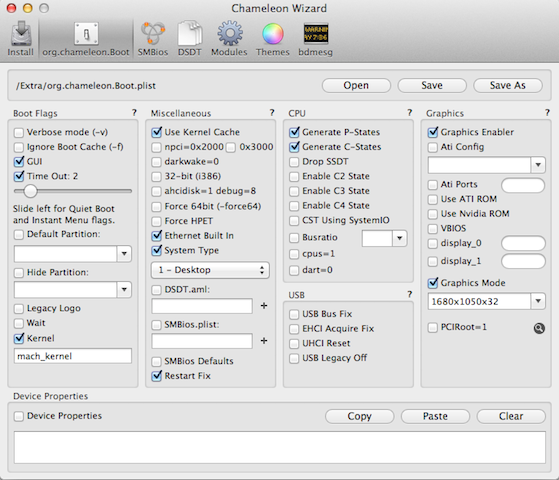Image resolution: width=559 pixels, height=480 pixels.
Task: Expand the Hide Partition dropdown
Action: coord(124,289)
